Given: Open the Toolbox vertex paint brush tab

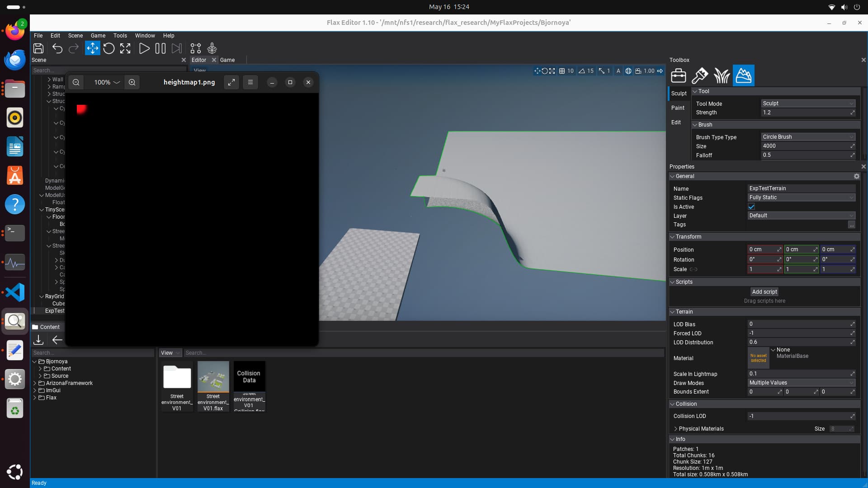Looking at the screenshot, I should (700, 75).
